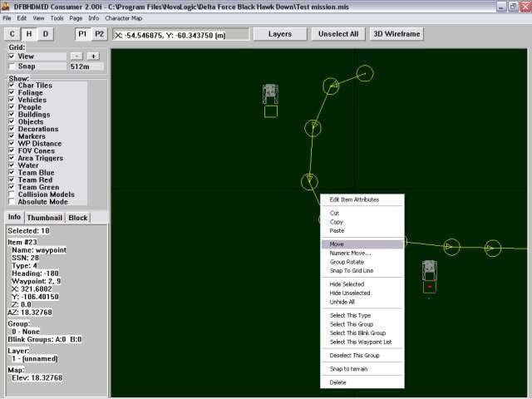The image size is (532, 399).
Task: Switch to the P1 page button
Action: click(83, 34)
